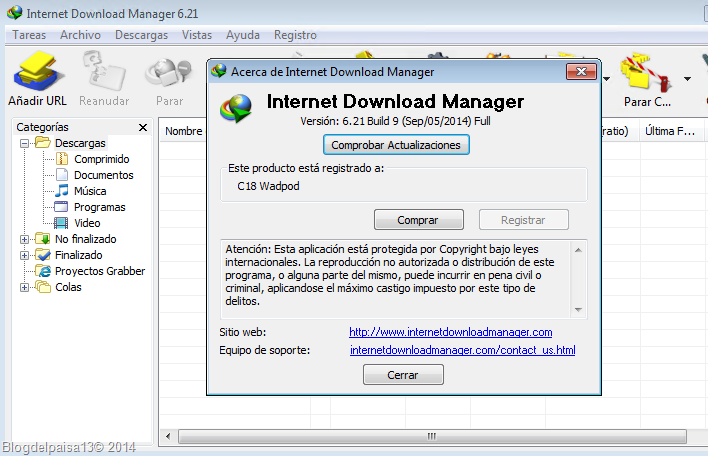Click the Parar toolbar icon
Image resolution: width=708 pixels, height=456 pixels.
169,72
